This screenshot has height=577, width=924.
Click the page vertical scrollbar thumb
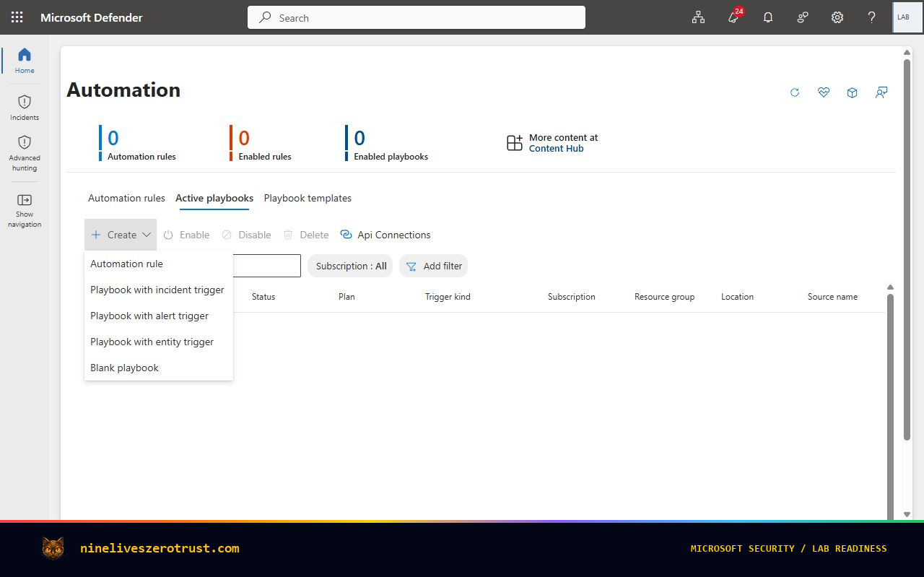[907, 249]
